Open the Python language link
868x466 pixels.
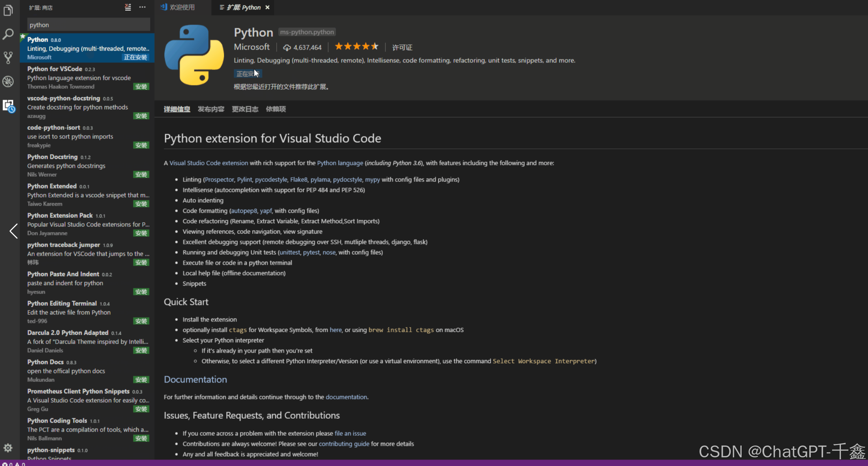point(340,163)
